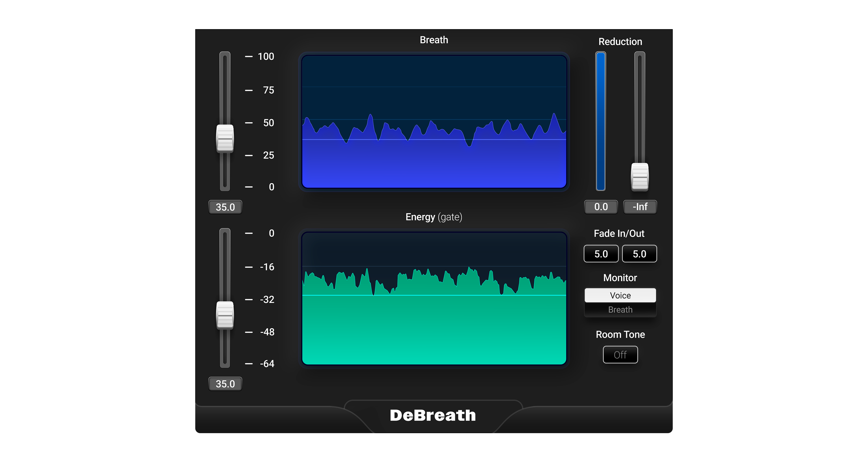Click the Reduction amount slider handle

[x=639, y=177]
